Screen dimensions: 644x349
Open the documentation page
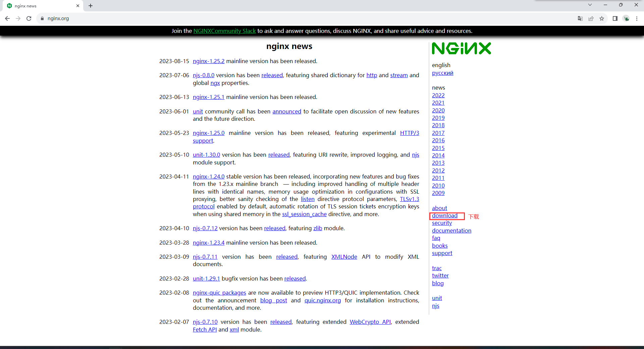451,231
